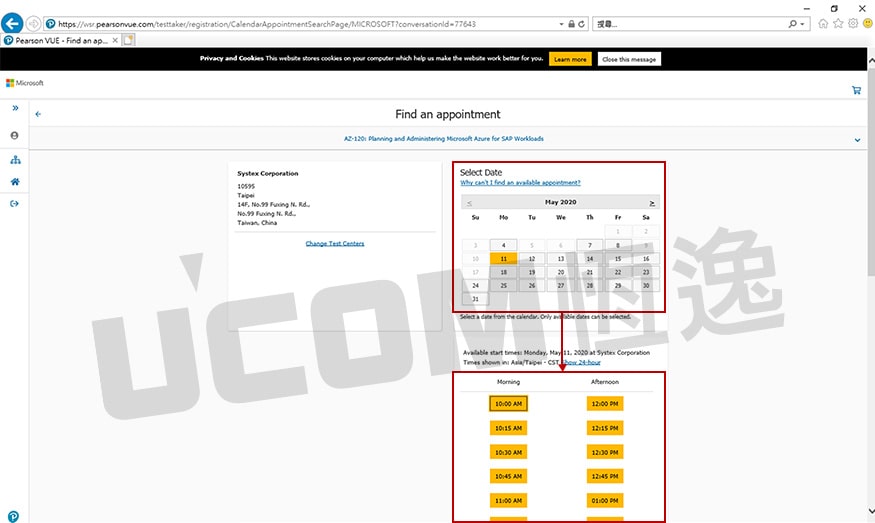Click Change Test Centers link

tap(335, 243)
